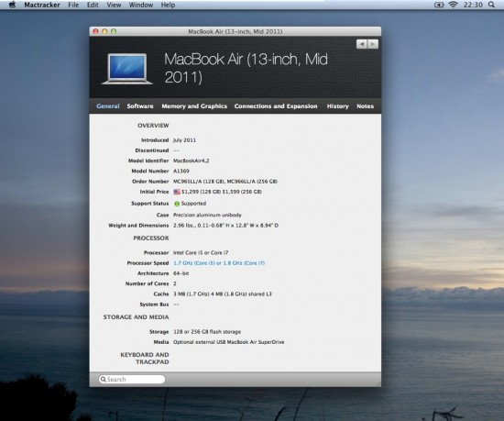Viewport: 504px width, 421px height.
Task: Open the Mactracker application menu
Action: tap(42, 5)
